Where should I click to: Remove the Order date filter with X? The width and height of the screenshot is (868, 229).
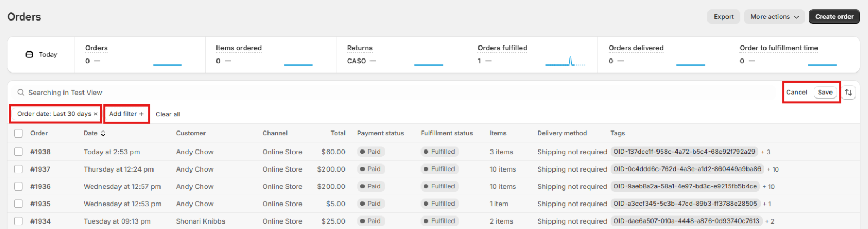95,114
